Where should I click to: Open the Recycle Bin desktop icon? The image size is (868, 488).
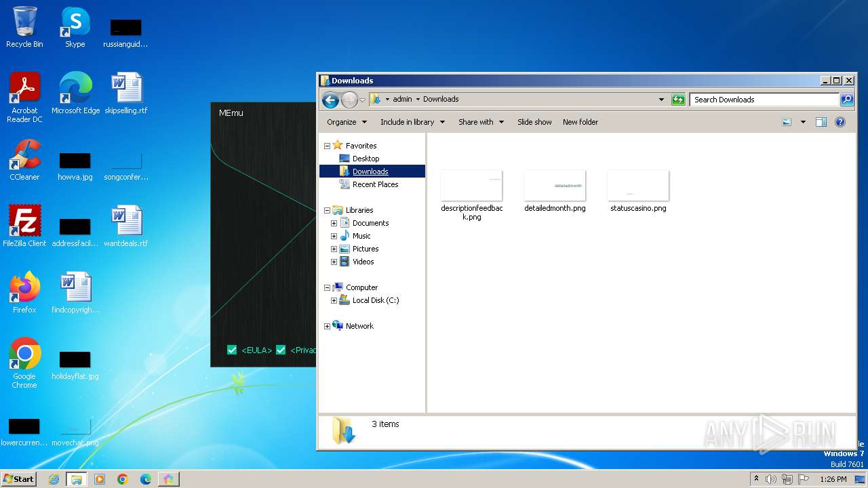click(24, 28)
